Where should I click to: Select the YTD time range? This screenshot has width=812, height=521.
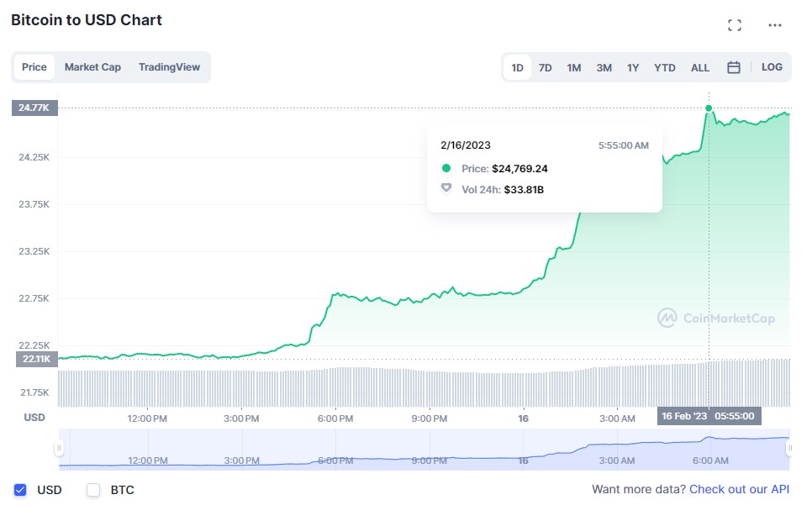pyautogui.click(x=664, y=68)
